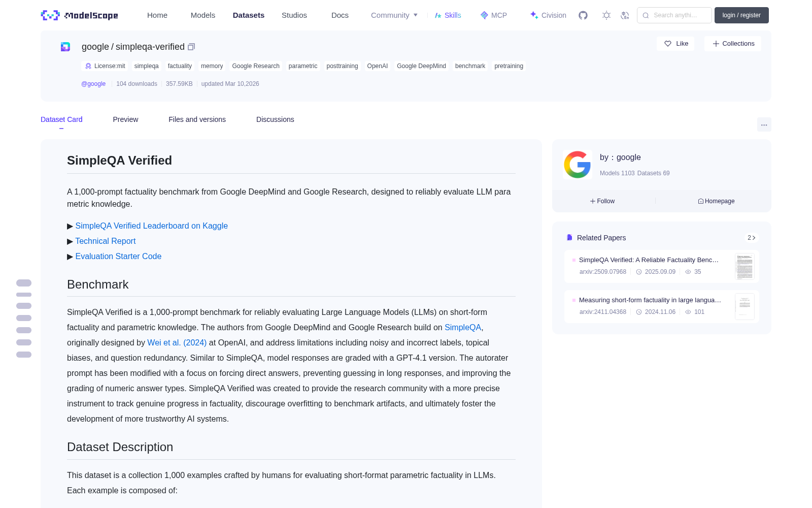Toggle the light/dark theme sun icon

tap(606, 15)
